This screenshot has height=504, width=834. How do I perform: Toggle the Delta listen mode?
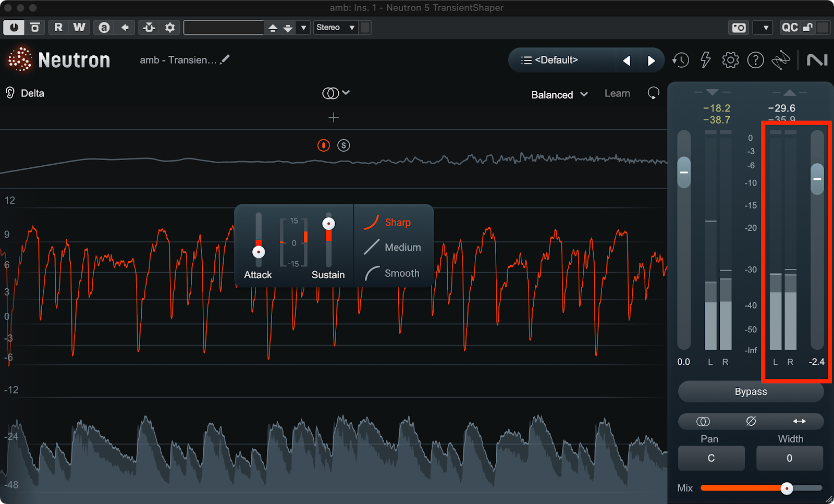click(x=25, y=93)
